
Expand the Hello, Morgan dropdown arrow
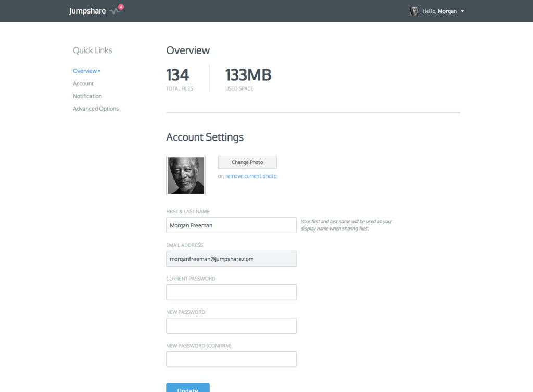462,11
